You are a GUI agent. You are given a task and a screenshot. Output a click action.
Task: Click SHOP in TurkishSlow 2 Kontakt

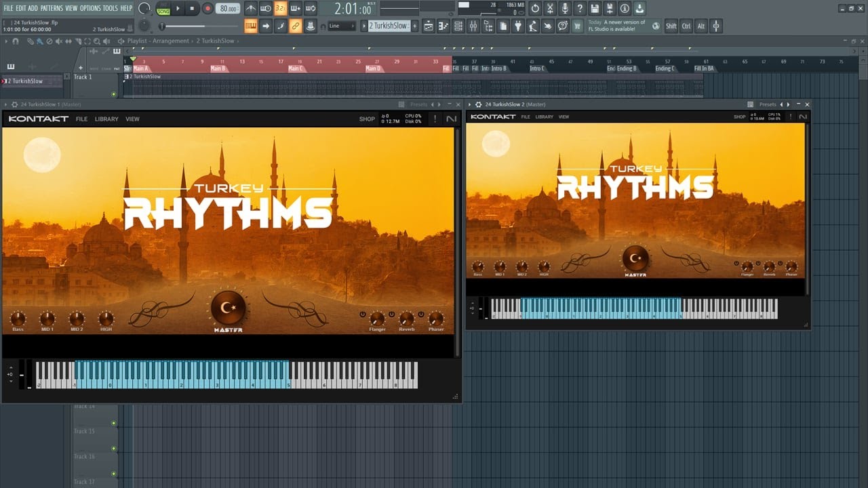(x=739, y=117)
